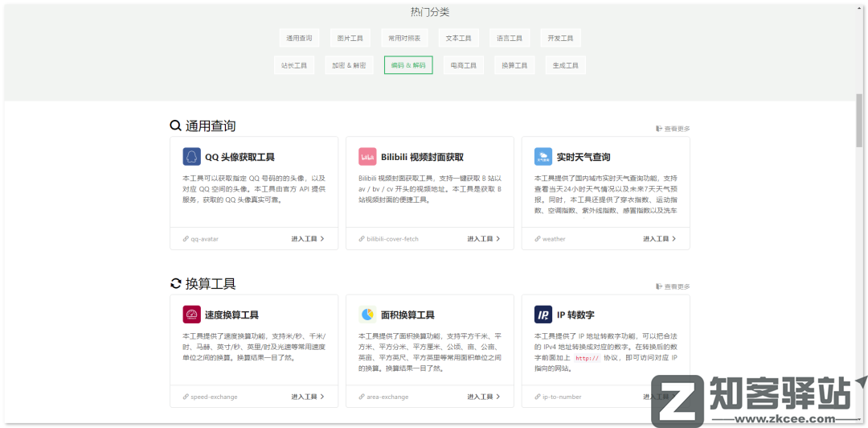The height and width of the screenshot is (428, 868).
Task: Click the ip-to-number slug text
Action: click(x=561, y=397)
